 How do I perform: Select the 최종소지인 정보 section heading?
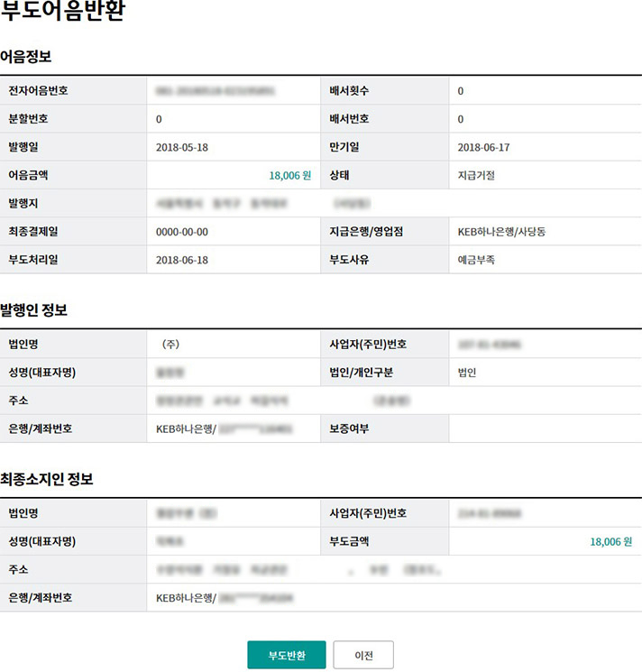click(47, 480)
